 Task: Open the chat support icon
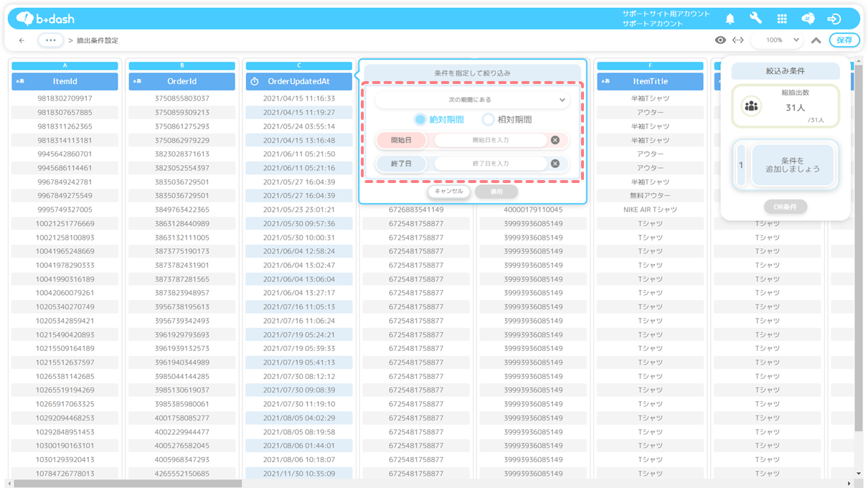[808, 19]
